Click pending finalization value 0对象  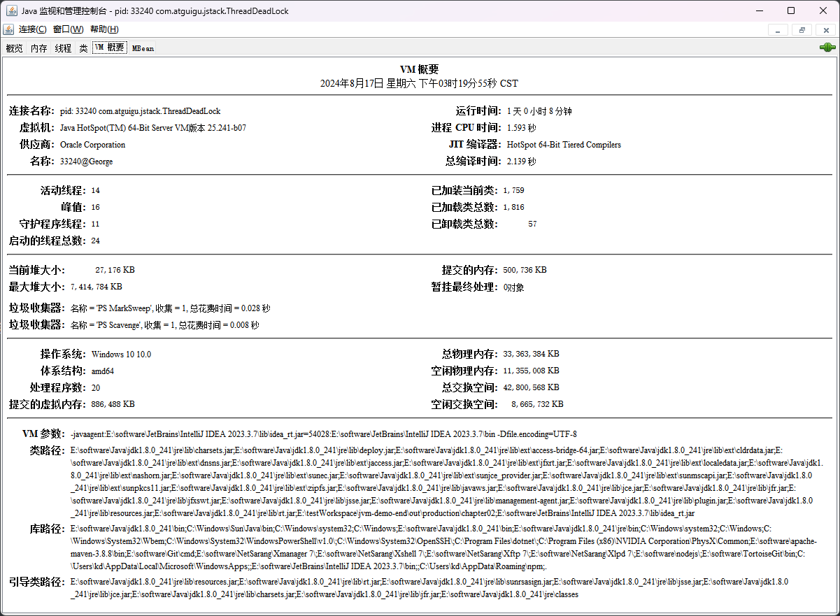click(513, 287)
